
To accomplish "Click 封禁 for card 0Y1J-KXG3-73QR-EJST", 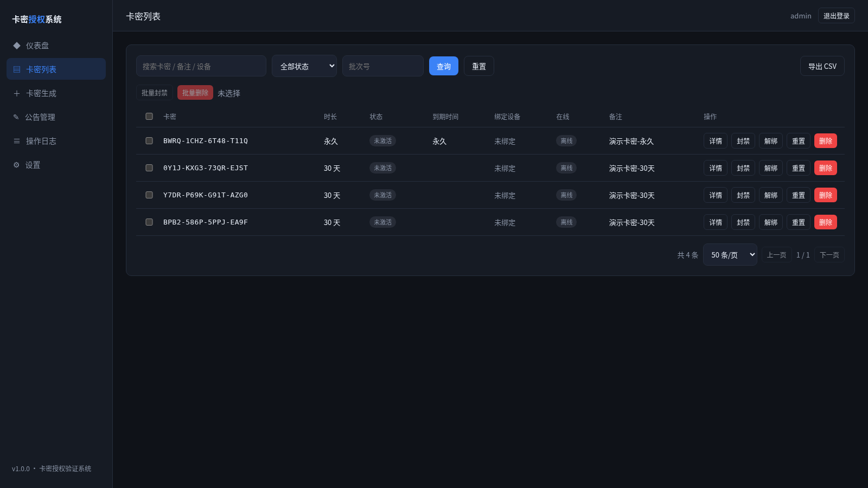I will 743,168.
